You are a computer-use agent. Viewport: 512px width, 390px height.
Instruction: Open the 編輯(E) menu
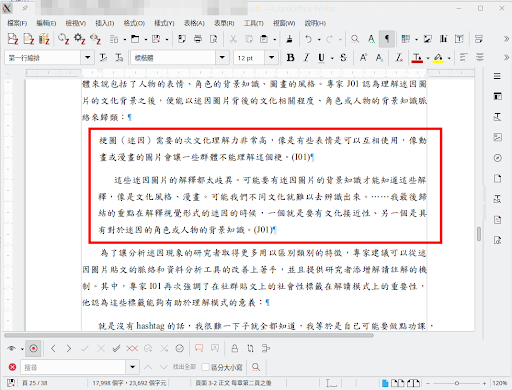tap(46, 23)
